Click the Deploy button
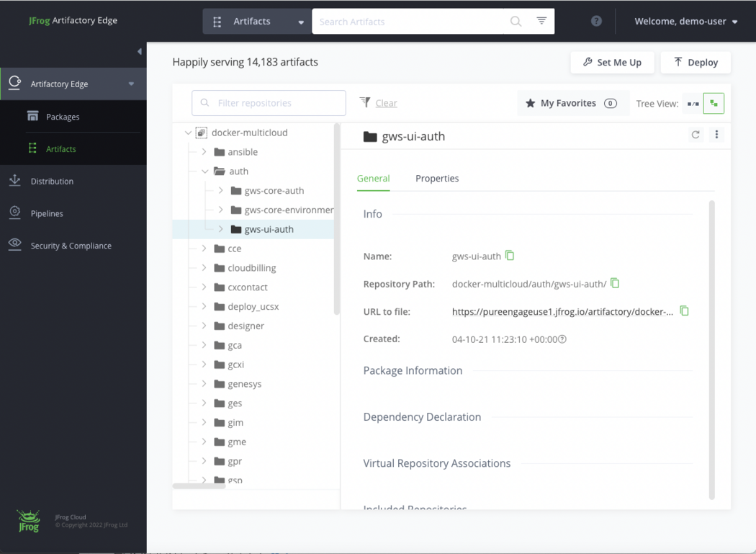This screenshot has height=554, width=756. 696,62
